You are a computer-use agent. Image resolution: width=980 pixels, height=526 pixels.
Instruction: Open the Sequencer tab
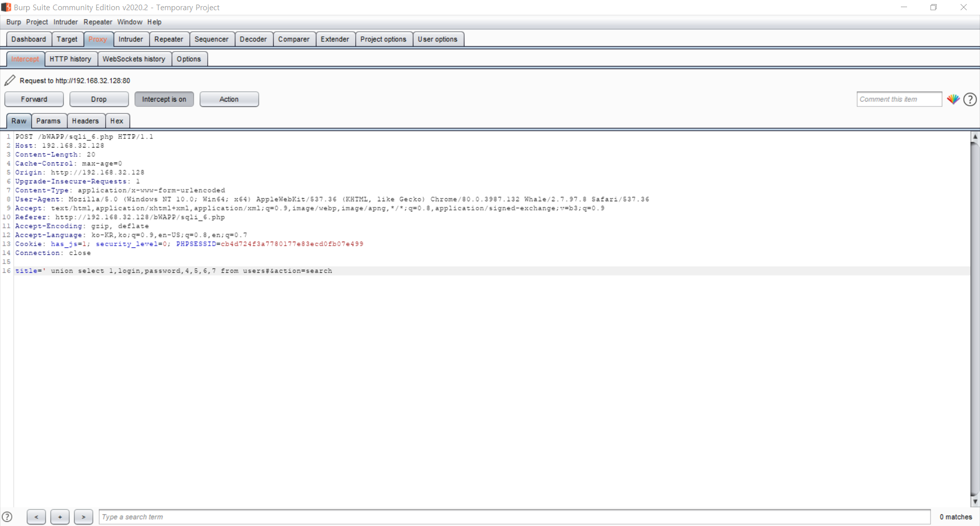(x=212, y=39)
